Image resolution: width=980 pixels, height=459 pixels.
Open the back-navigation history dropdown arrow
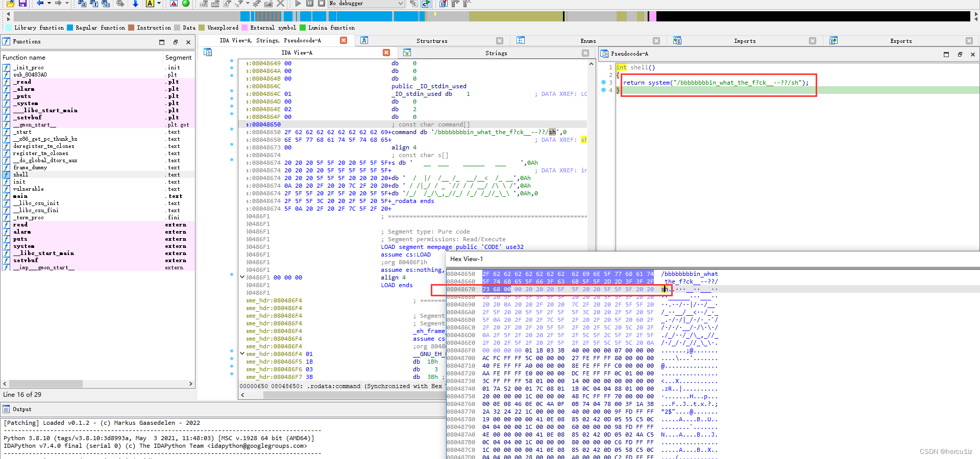(49, 4)
